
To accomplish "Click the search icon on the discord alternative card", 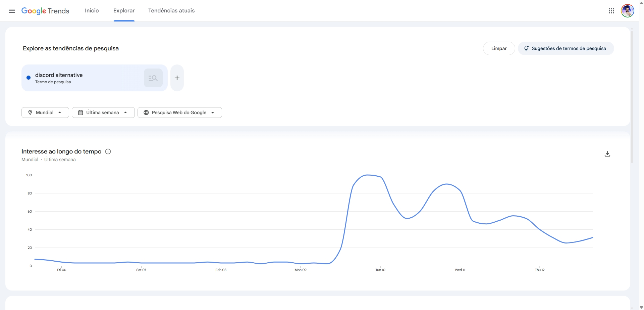I will pos(153,78).
